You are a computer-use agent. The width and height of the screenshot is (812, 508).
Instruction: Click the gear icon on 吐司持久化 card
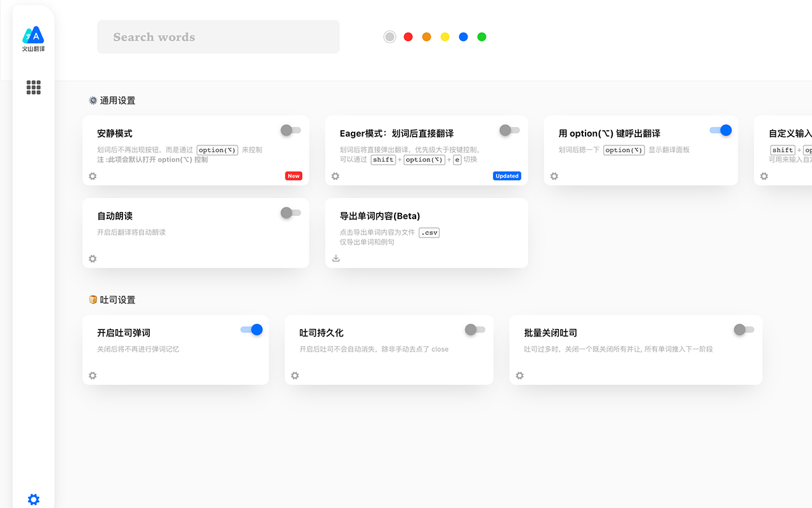pyautogui.click(x=295, y=375)
